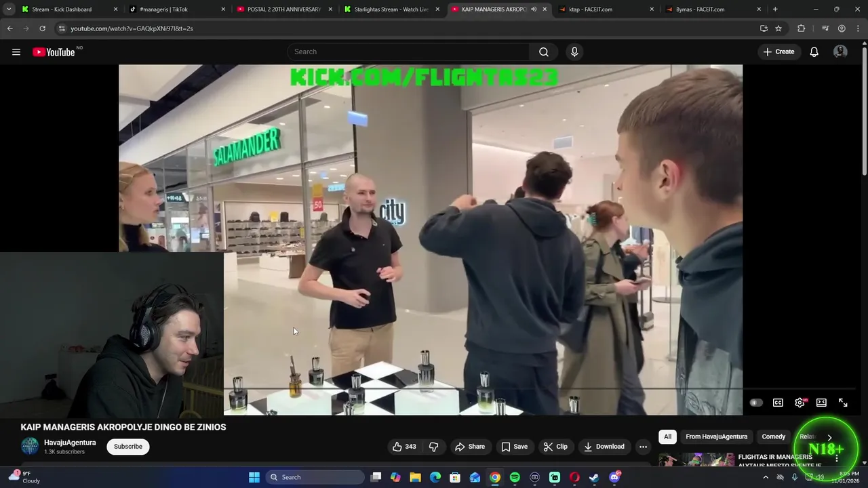Show hidden system tray icons chevron
Screen dimensions: 868x488
pyautogui.click(x=766, y=477)
